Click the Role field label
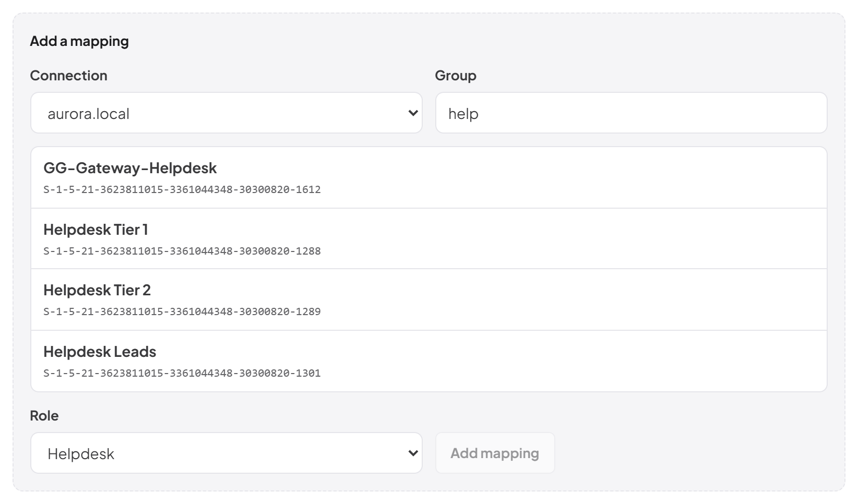This screenshot has height=504, width=858. (44, 415)
